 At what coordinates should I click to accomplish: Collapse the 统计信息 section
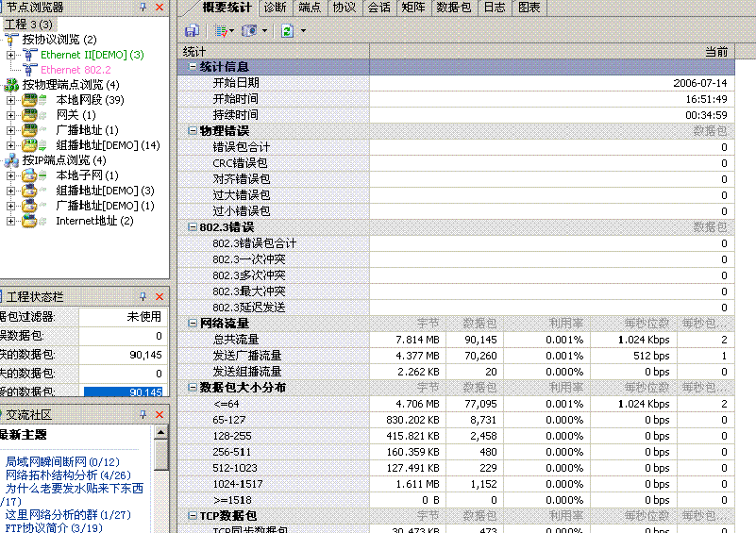(x=193, y=67)
